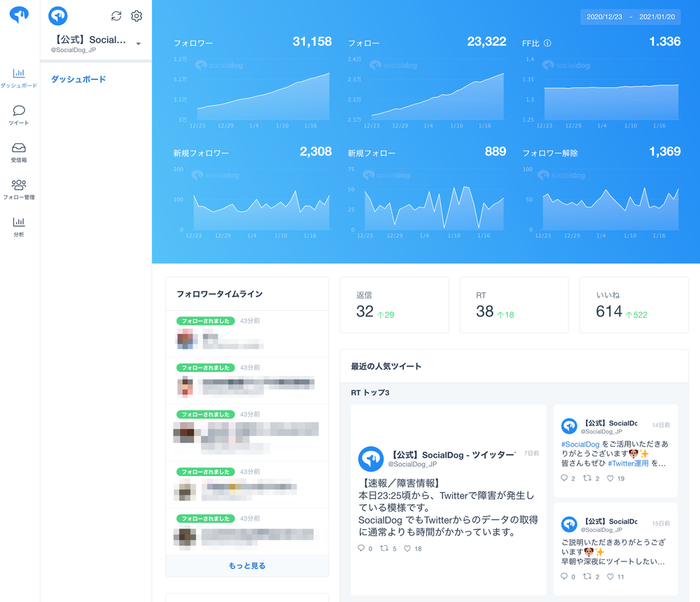Viewport: 700px width, 602px height.
Task: Click the RT トップ3 label
Action: pos(370,393)
